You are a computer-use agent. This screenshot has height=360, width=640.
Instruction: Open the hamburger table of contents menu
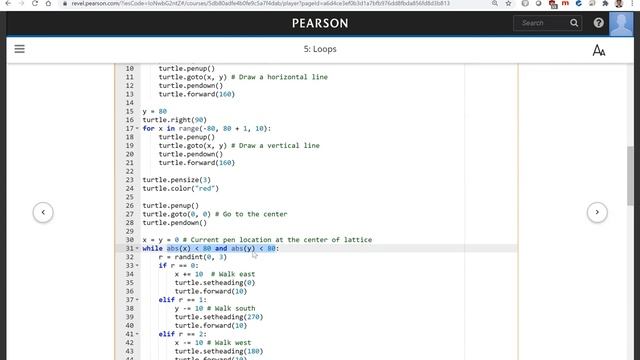(20, 49)
